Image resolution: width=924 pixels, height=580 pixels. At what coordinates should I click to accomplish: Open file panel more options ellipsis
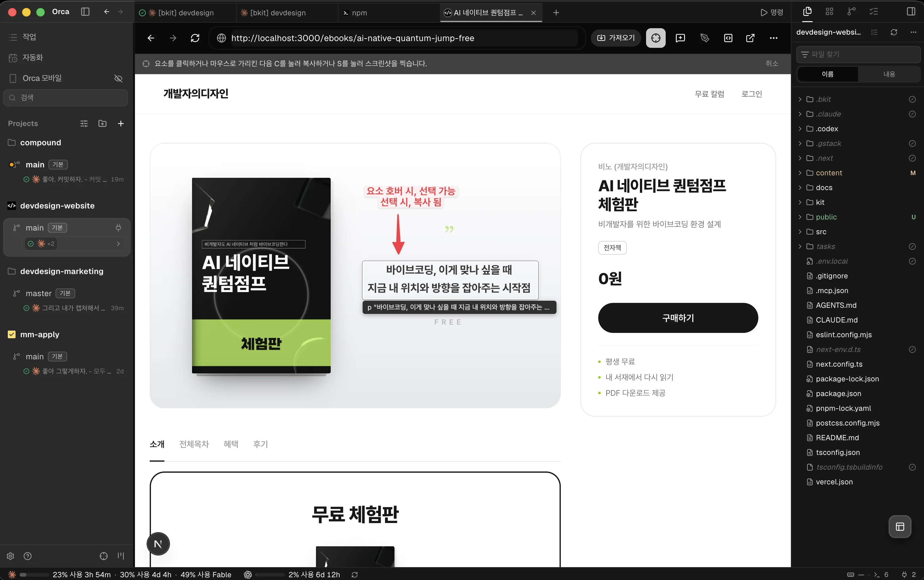coord(913,32)
